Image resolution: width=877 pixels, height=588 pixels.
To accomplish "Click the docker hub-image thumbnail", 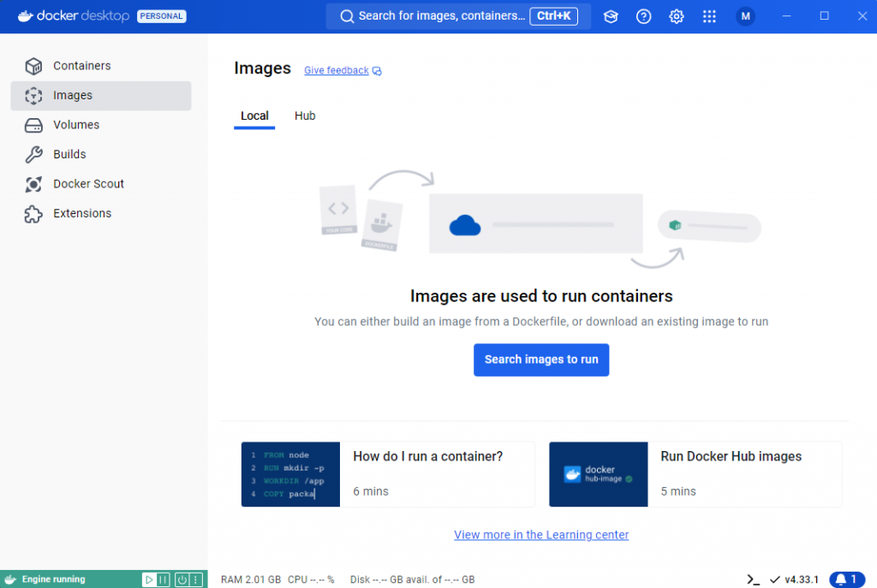I will pyautogui.click(x=599, y=474).
